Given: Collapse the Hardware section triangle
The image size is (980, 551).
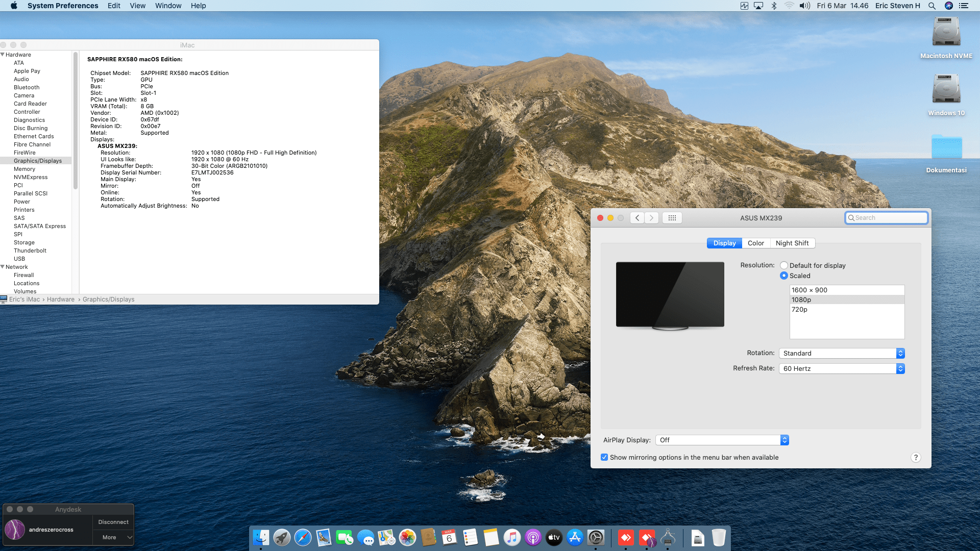Looking at the screenshot, I should 3,55.
